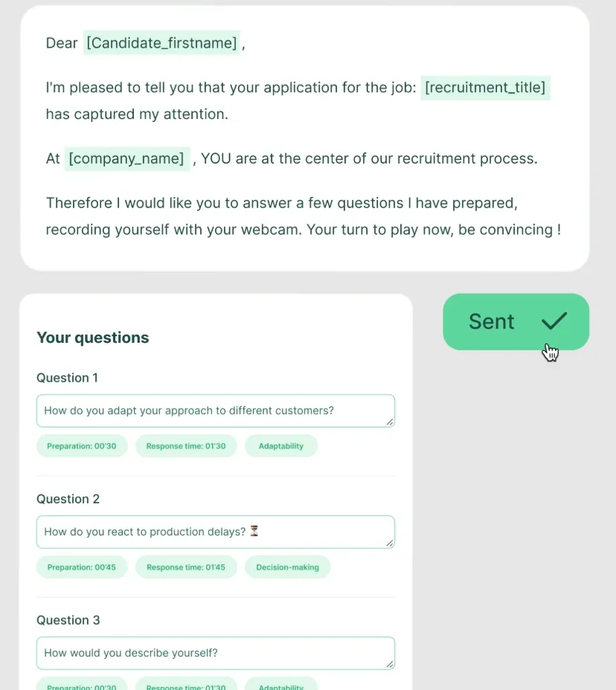
Task: Click Question 1 Preparation 00'30 chip
Action: (82, 446)
